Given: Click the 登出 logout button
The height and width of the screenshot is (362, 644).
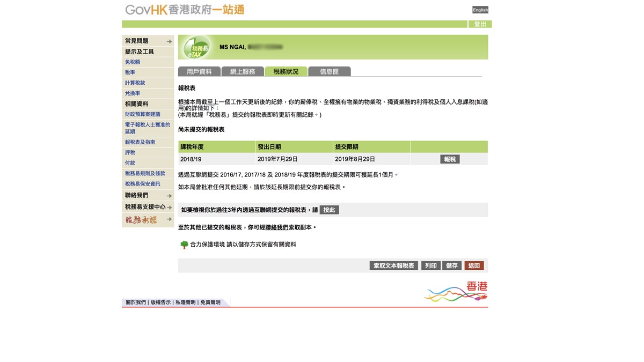Looking at the screenshot, I should (480, 24).
